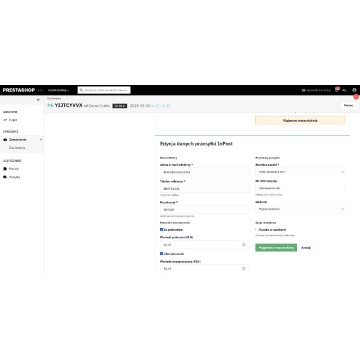The width and height of the screenshot is (360, 360).
Task: Click the Pomoc button
Action: (x=348, y=105)
